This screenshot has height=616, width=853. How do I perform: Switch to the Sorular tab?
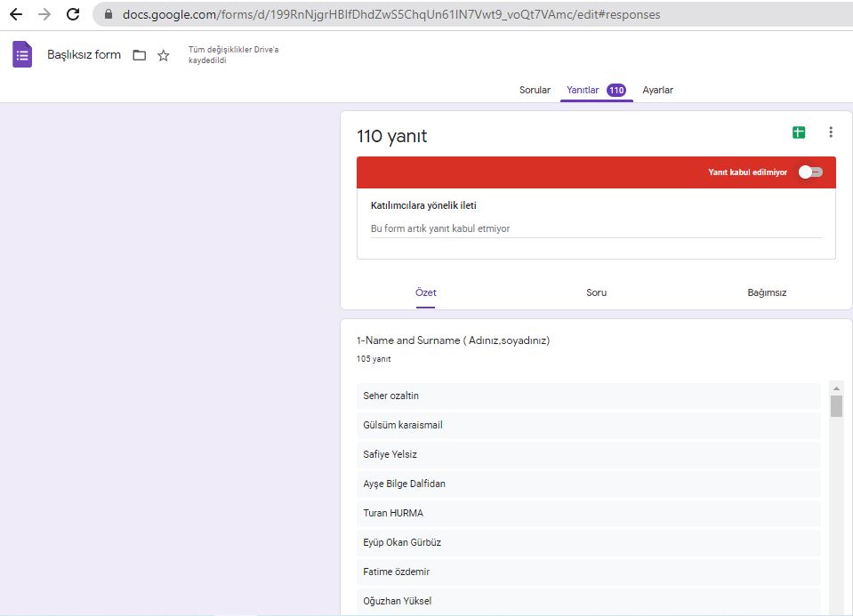pyautogui.click(x=535, y=90)
